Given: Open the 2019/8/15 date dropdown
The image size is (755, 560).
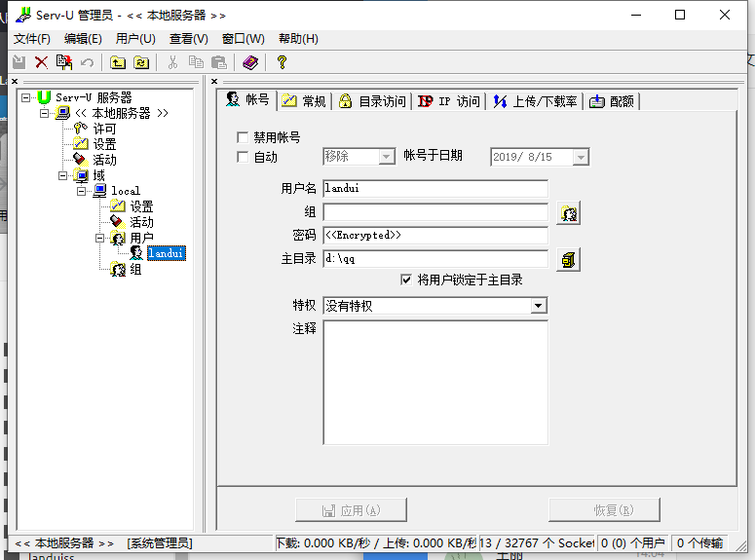Looking at the screenshot, I should tap(581, 157).
